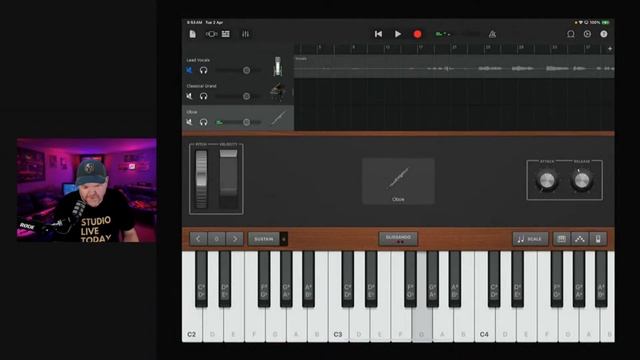Open the Oboe sound picker
The width and height of the screenshot is (640, 360).
tap(398, 181)
